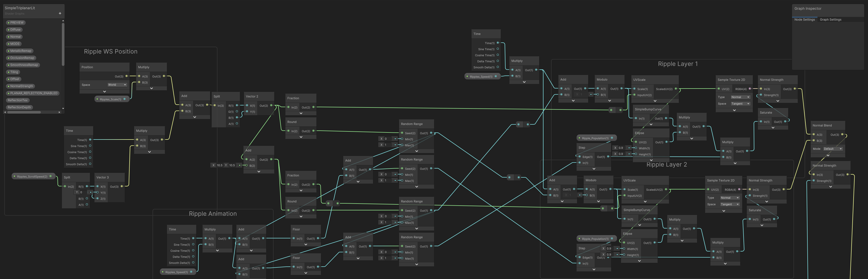Click Ripples_ScrollSpeed(2) property output port
The image size is (868, 279).
[x=51, y=176]
